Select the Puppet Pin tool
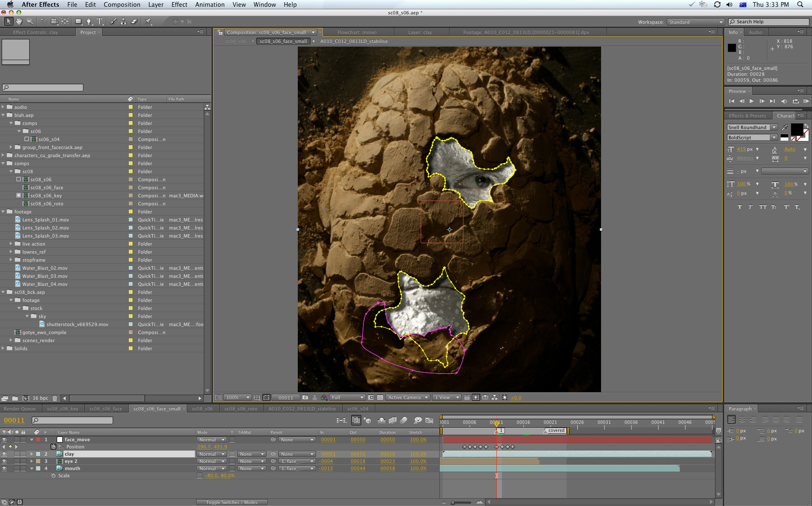 (148, 21)
